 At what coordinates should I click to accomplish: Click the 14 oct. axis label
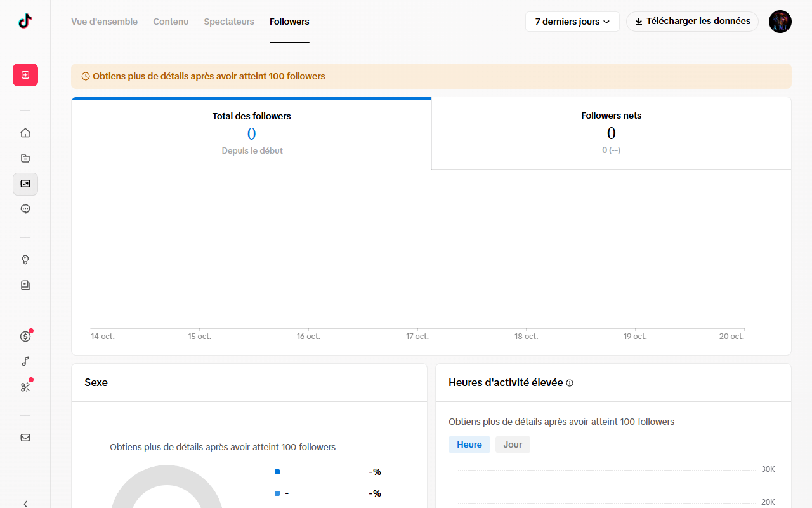[103, 337]
